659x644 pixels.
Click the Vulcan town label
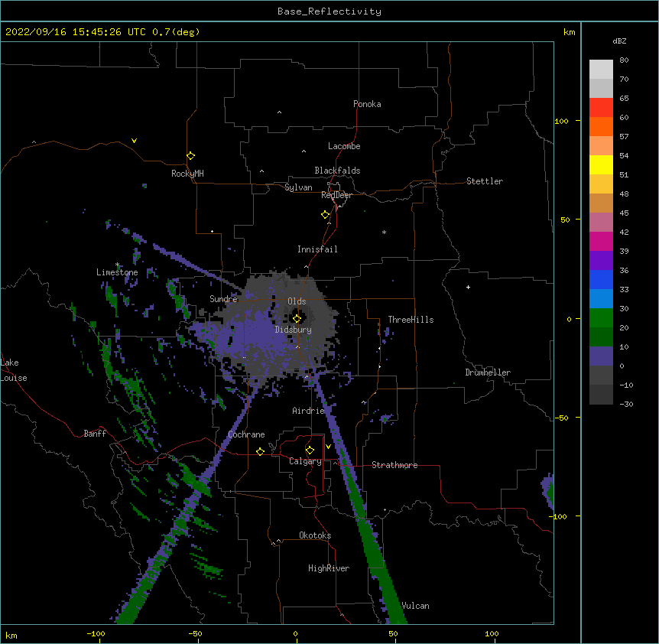click(x=415, y=606)
